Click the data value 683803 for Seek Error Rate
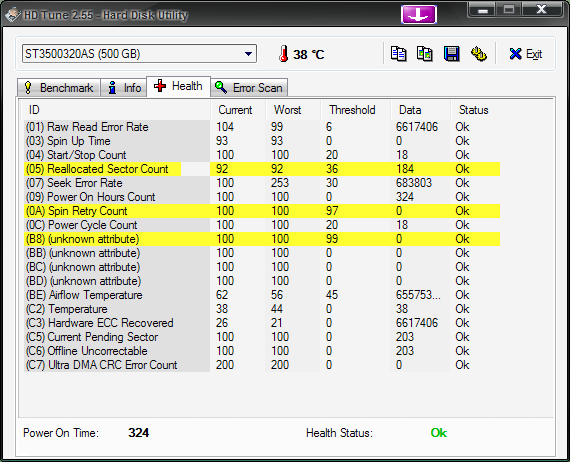 click(x=414, y=183)
